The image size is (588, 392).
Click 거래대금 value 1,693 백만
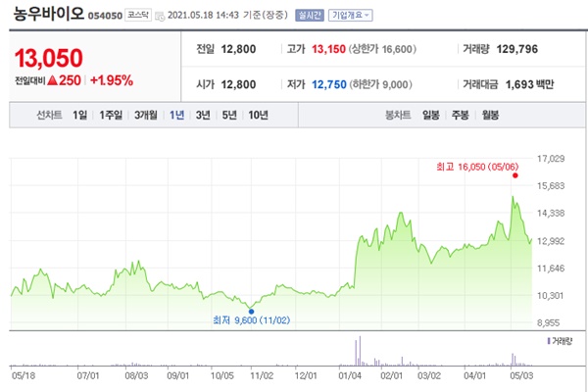(529, 84)
